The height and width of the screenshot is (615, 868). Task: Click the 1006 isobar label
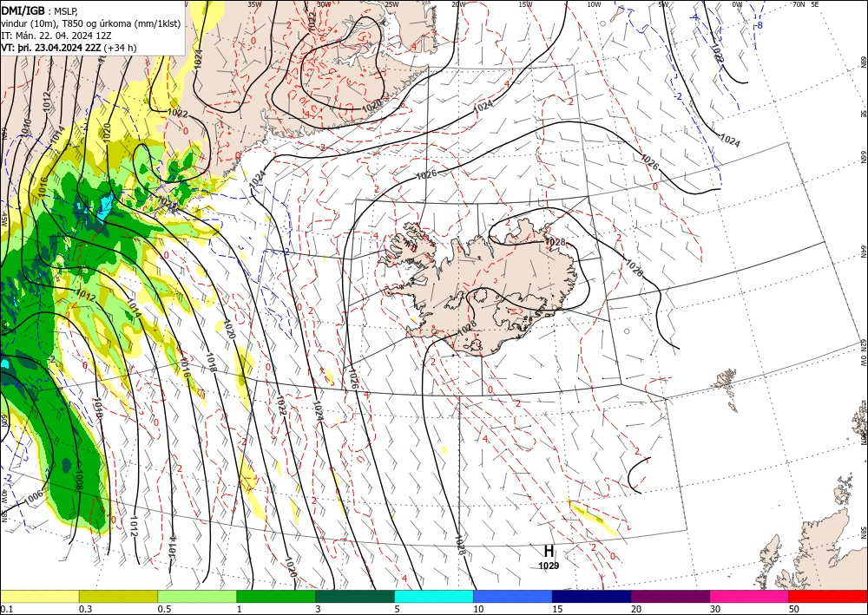(x=34, y=497)
